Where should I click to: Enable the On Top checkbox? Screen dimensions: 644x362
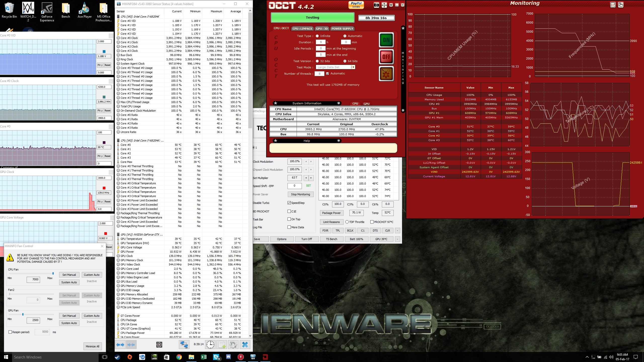[x=289, y=219]
